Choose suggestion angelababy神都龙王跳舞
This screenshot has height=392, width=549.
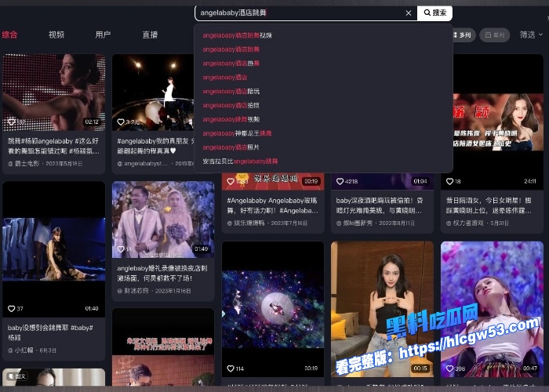(237, 133)
